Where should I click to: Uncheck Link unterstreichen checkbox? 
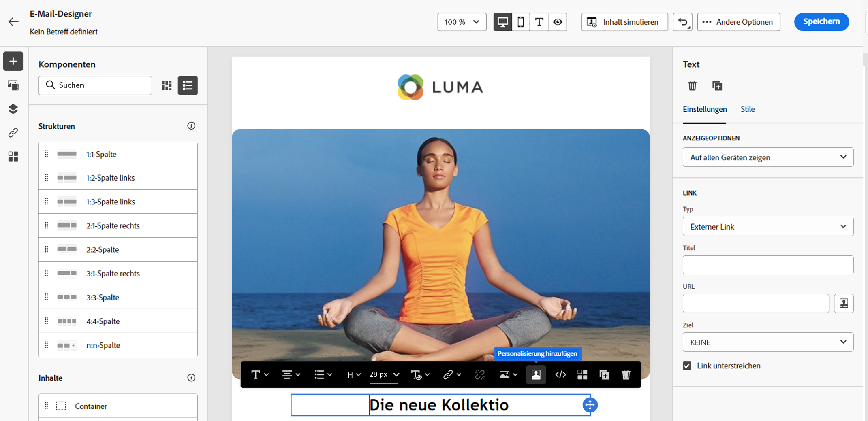pos(687,366)
